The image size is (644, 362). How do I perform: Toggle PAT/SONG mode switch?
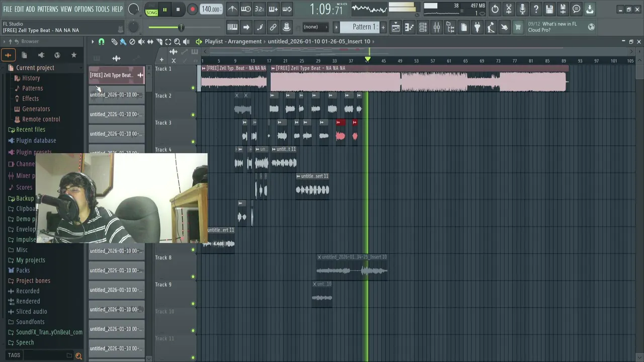click(151, 10)
